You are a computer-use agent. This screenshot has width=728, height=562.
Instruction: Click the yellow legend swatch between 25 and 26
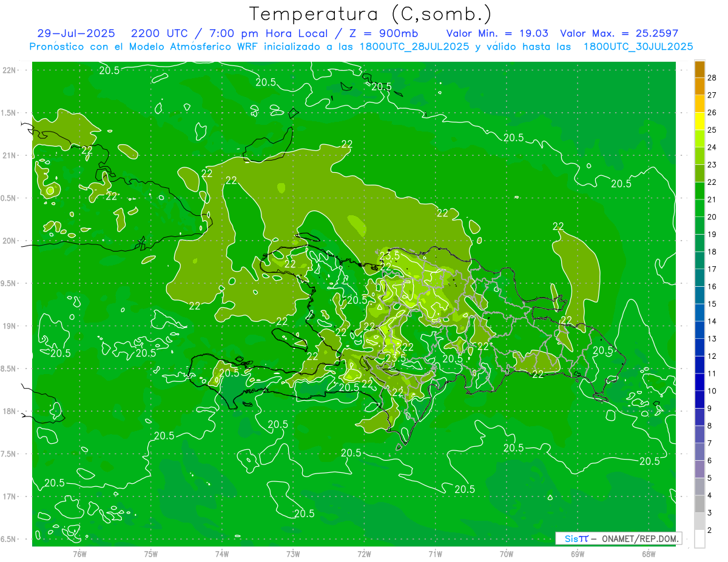click(699, 121)
